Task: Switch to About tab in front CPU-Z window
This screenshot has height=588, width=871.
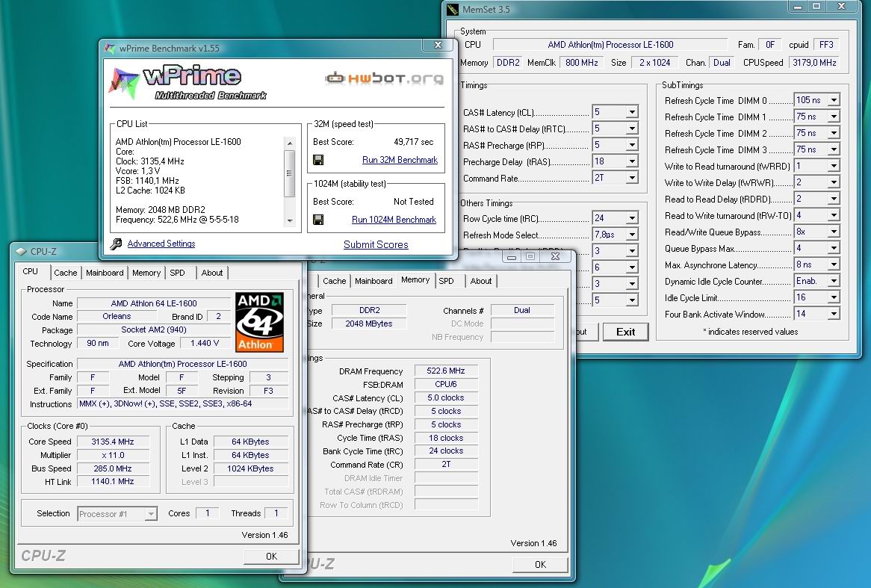Action: point(212,273)
